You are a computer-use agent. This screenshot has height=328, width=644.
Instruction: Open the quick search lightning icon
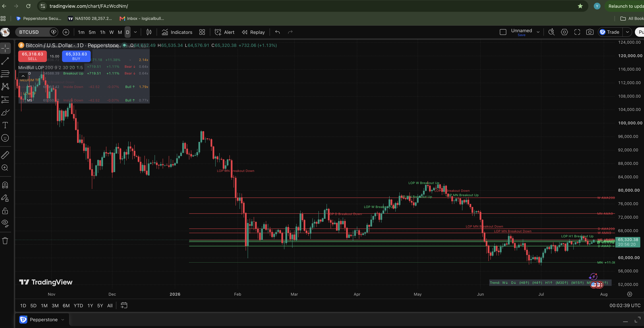(551, 32)
